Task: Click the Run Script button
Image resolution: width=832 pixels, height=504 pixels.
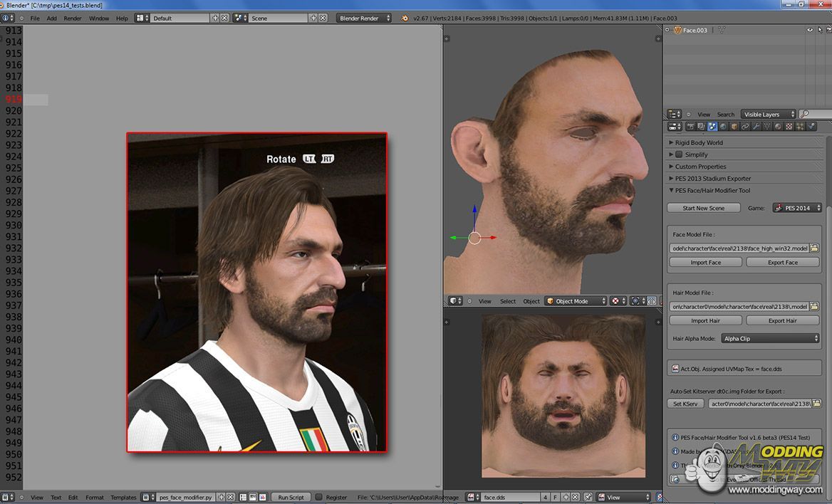Action: click(291, 498)
